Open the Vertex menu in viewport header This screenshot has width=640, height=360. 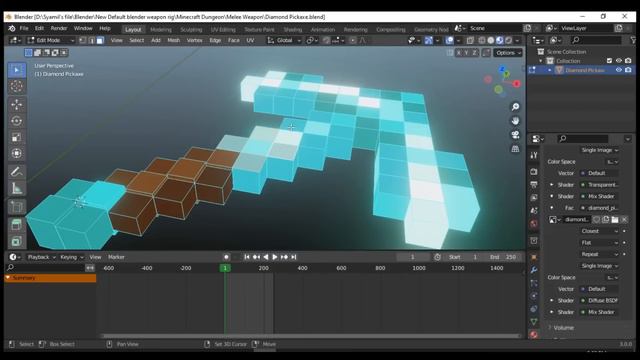tap(195, 40)
